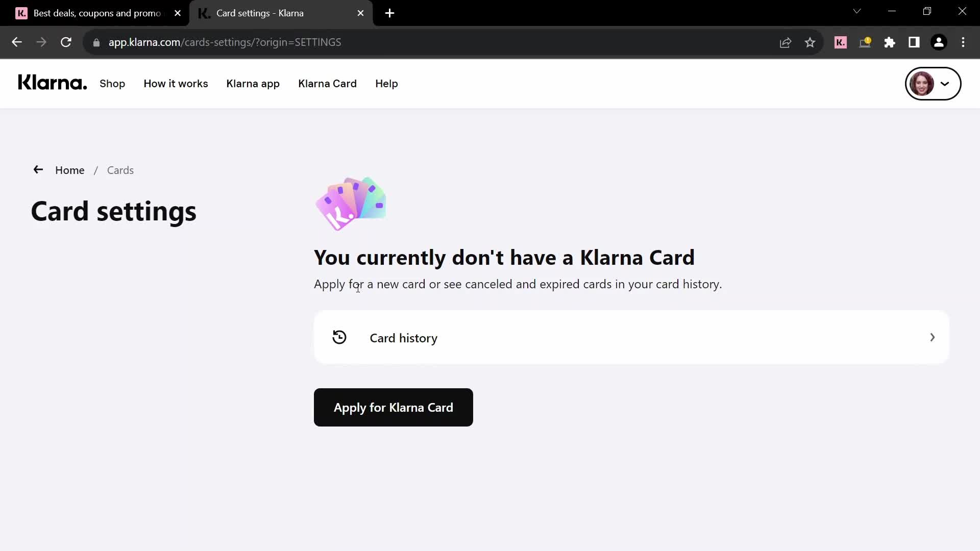Open a new browser tab
The height and width of the screenshot is (551, 980).
[389, 13]
